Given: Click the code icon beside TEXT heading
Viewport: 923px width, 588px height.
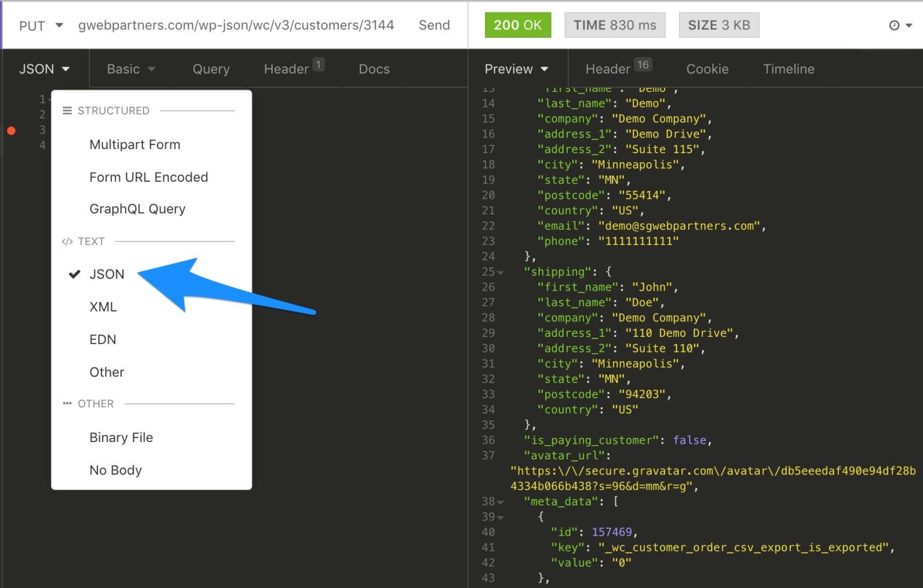Looking at the screenshot, I should coord(67,241).
